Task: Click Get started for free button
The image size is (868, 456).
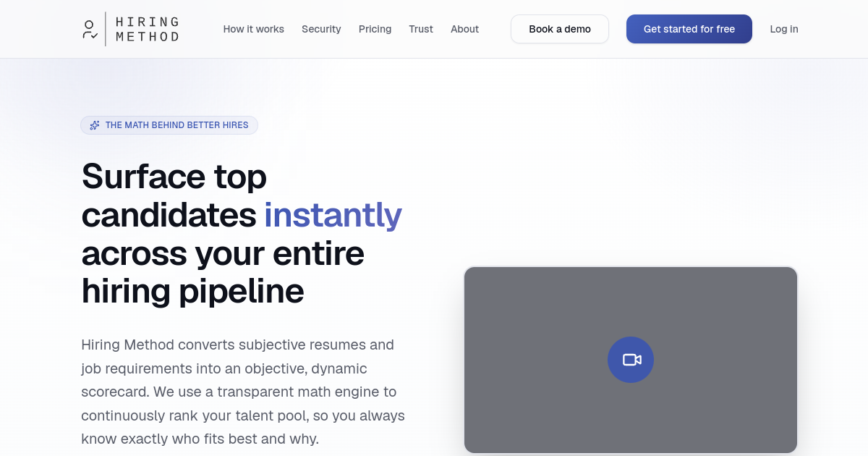Action: pos(689,29)
